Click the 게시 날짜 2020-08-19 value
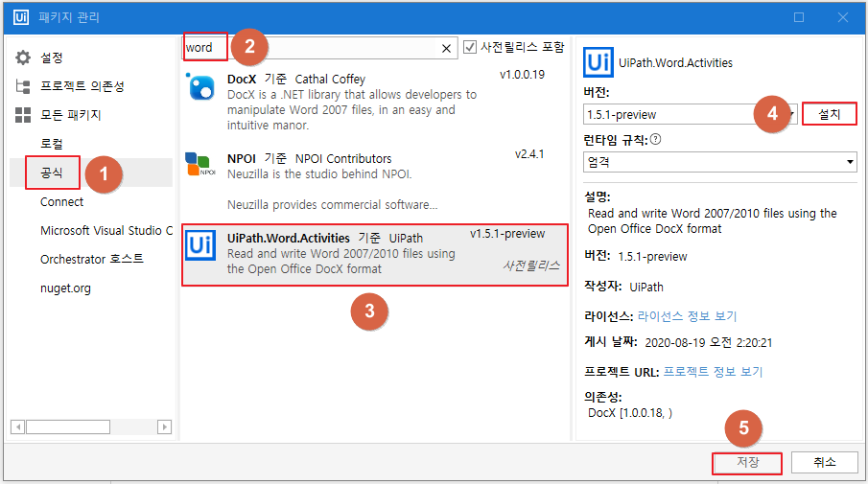Screen dimensions: 868x484 click(709, 343)
